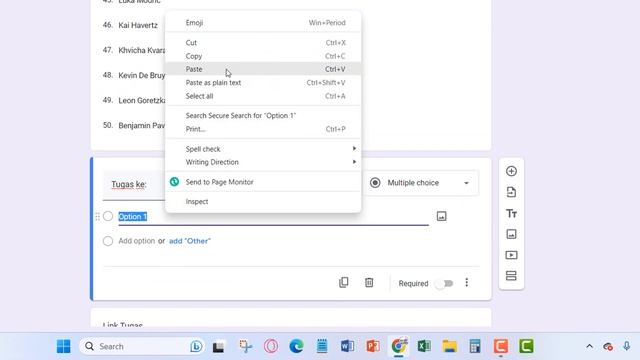
Task: Show hidden icons tray chevron
Action: coord(589,346)
